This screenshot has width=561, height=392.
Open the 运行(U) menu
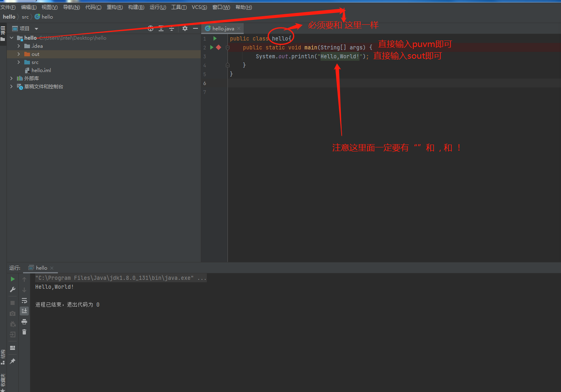coord(158,7)
